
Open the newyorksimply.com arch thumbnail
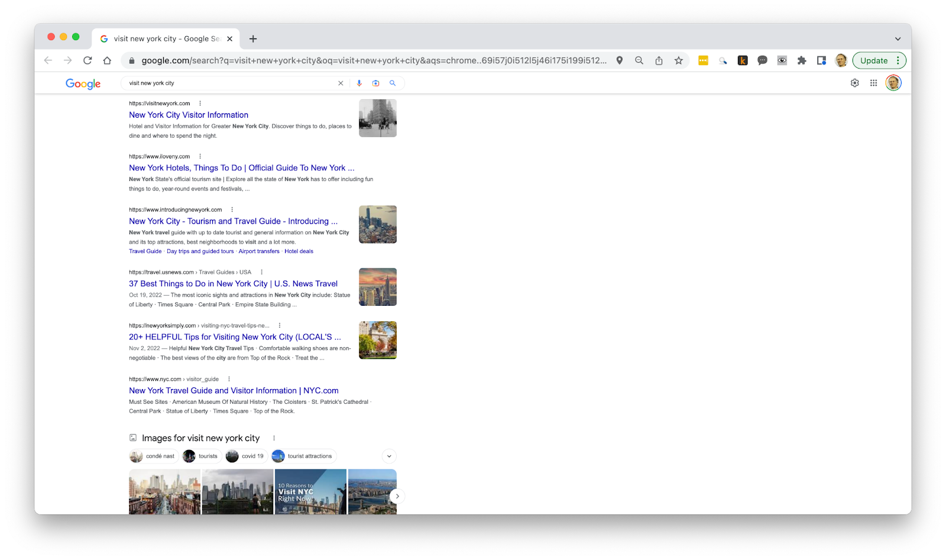click(x=378, y=341)
